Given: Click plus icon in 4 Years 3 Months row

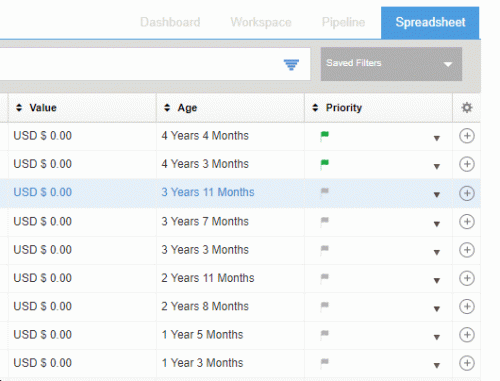Looking at the screenshot, I should [x=467, y=164].
